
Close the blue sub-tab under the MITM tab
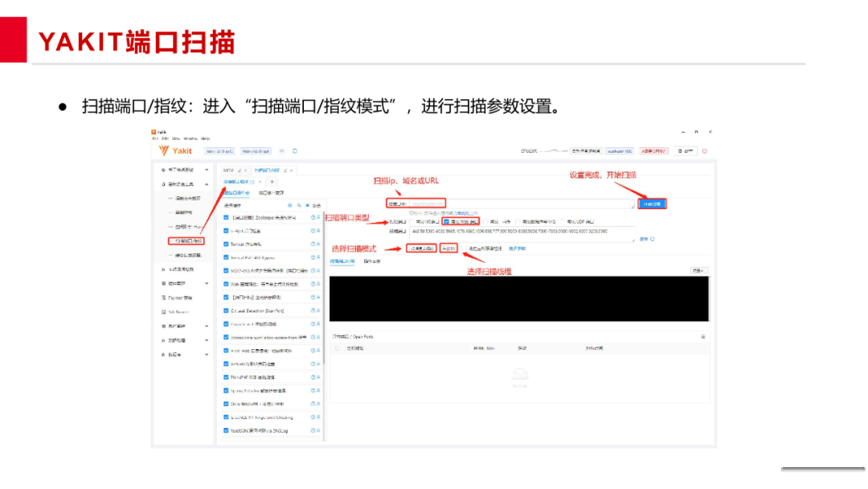pos(260,182)
